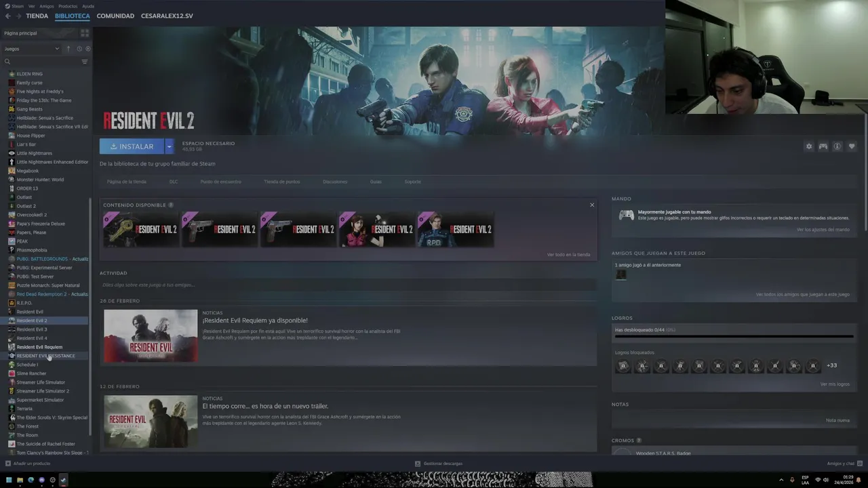Viewport: 868px width, 488px height.
Task: Click Ver todo en la tienda
Action: point(568,255)
